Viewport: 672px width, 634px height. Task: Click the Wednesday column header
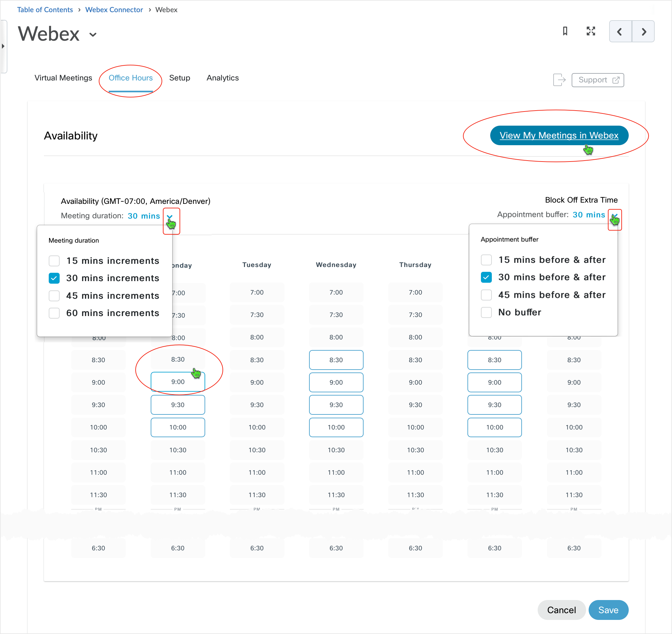point(336,265)
